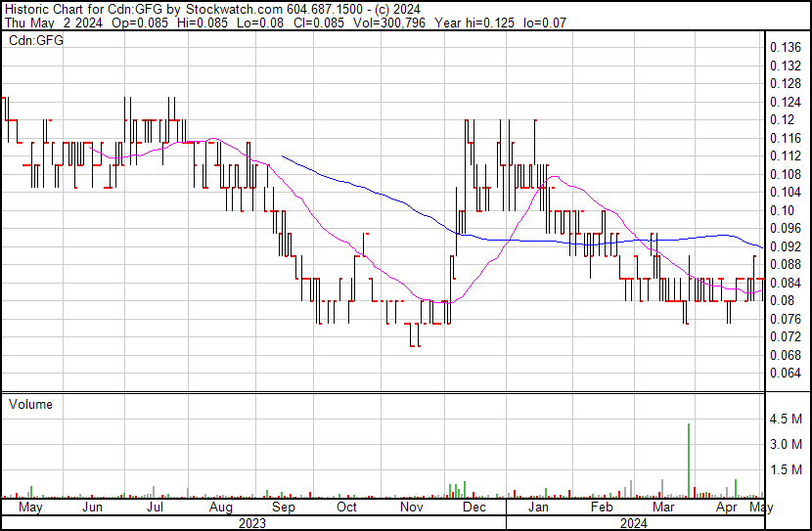Screen dimensions: 812x531
Task: Select the Nov month marker on timeline
Action: click(411, 508)
